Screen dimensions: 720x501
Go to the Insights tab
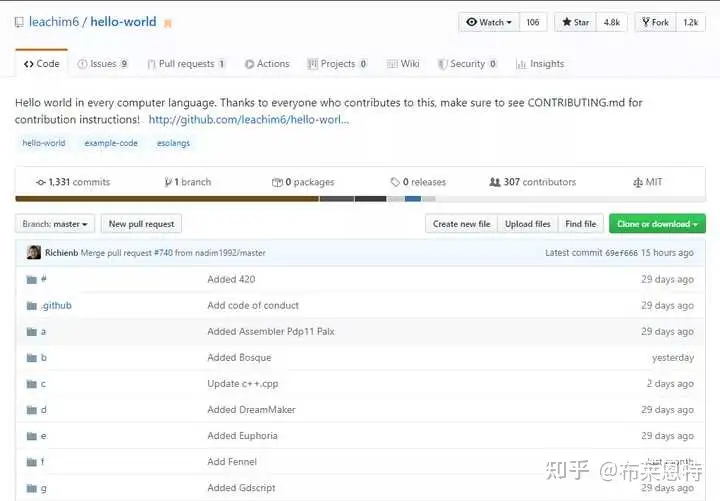point(540,64)
